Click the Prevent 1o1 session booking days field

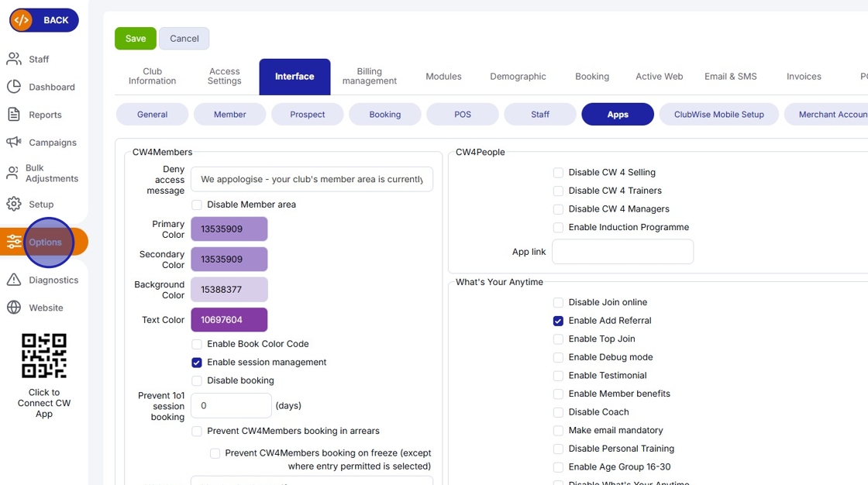232,406
